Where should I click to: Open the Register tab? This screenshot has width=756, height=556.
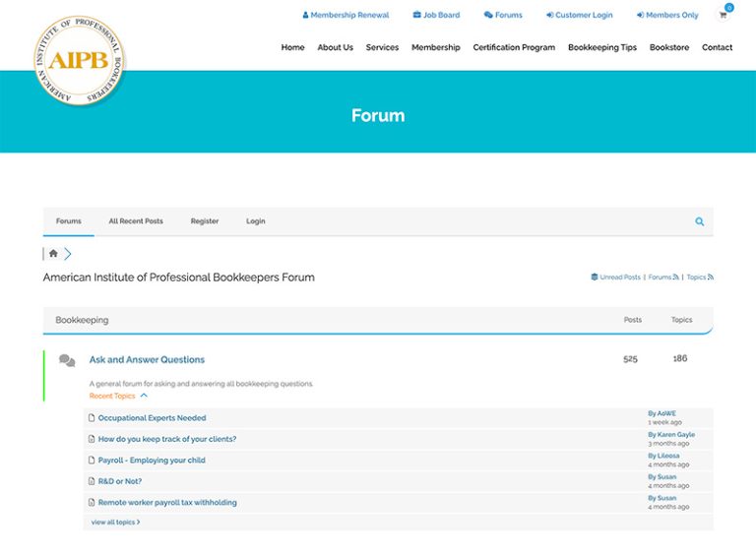point(205,221)
